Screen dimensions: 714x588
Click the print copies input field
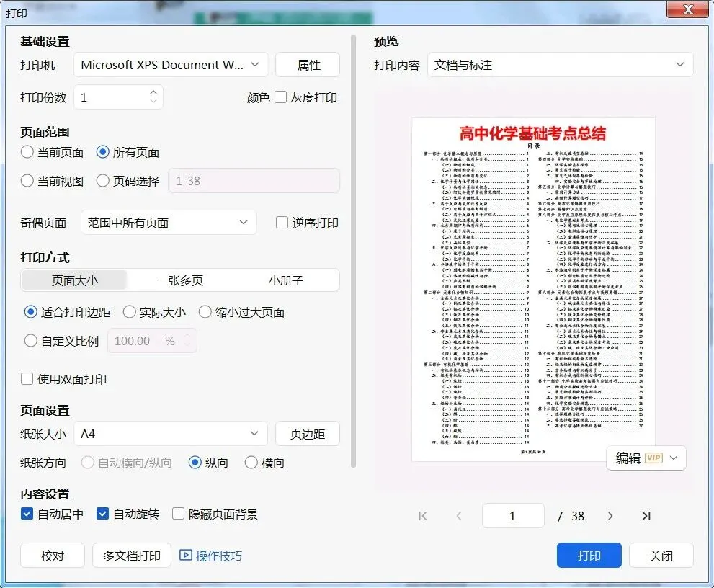tap(118, 97)
